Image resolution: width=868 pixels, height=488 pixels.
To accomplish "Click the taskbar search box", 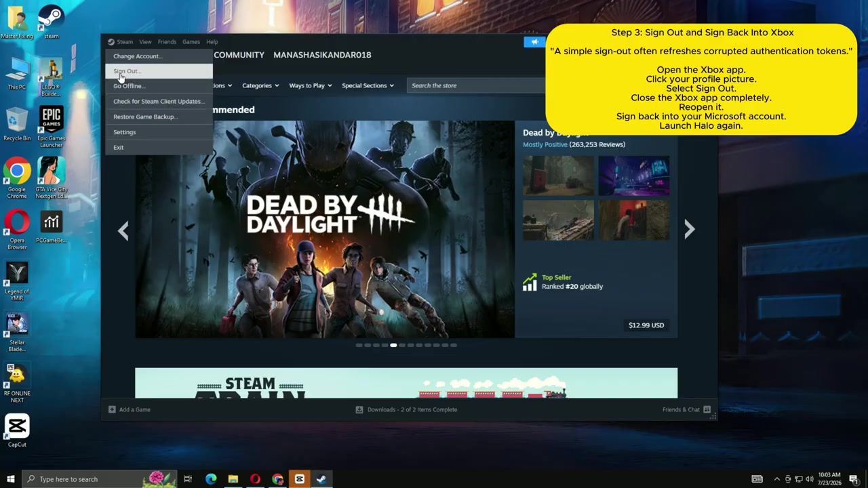I will click(99, 479).
